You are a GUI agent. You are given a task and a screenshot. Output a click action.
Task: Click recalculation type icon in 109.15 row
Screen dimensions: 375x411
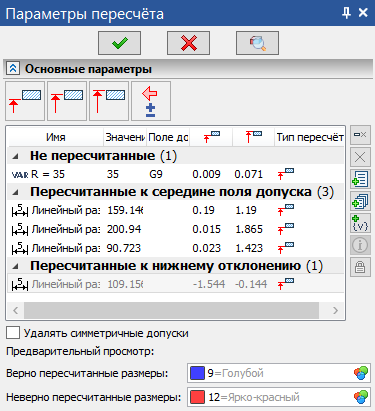[286, 284]
